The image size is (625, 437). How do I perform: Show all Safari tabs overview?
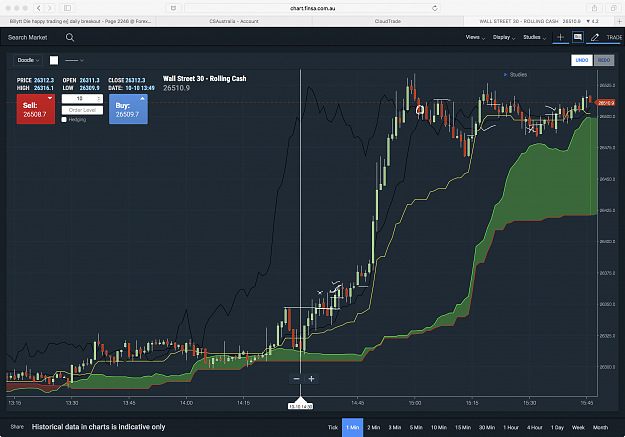(x=613, y=8)
